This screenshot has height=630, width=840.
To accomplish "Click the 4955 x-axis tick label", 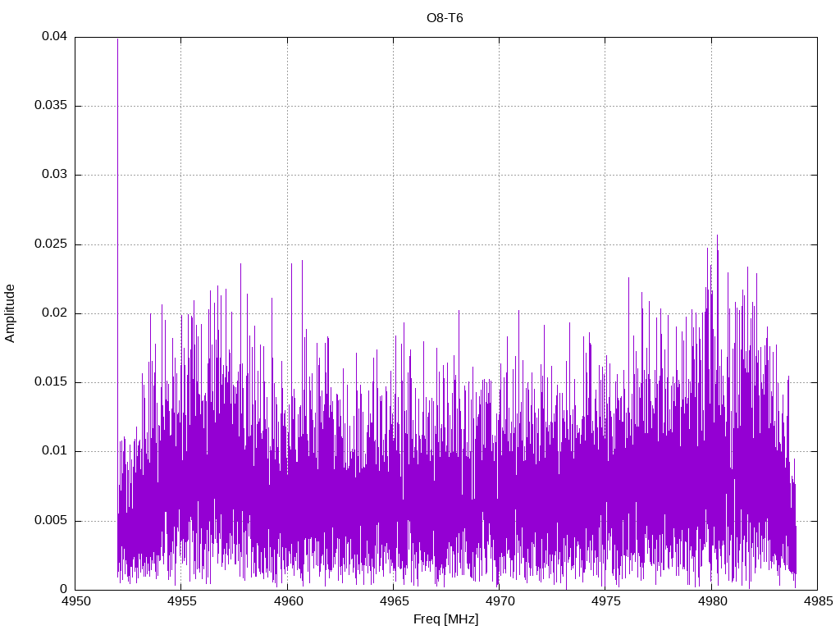I will pyautogui.click(x=181, y=601).
